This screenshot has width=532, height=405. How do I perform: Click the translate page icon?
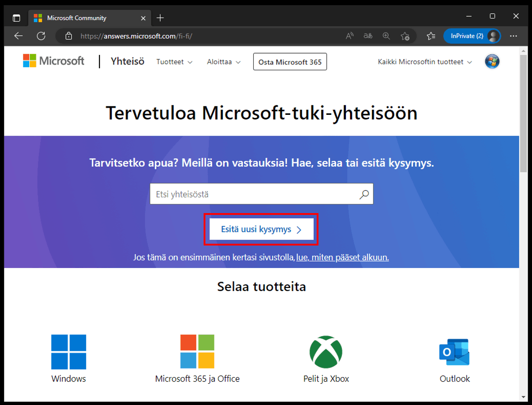coord(368,36)
